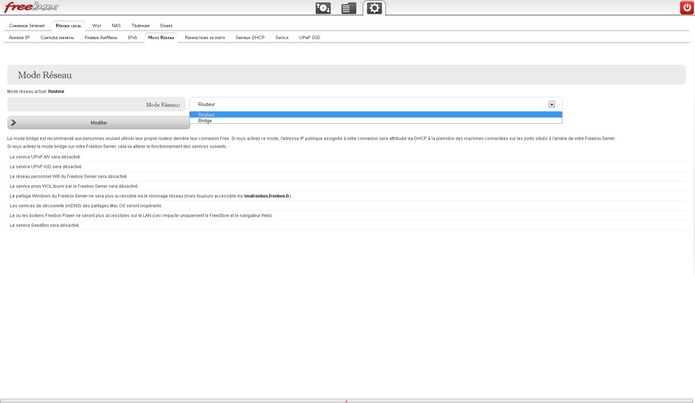Open the file explorer icon
The width and height of the screenshot is (695, 403).
coord(348,8)
